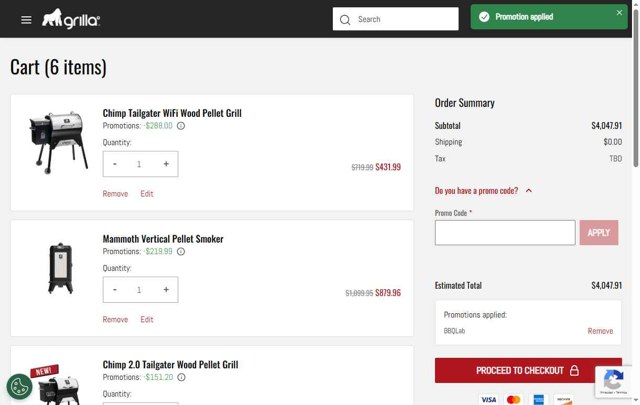Remove Mammoth Vertical Pellet Smoker from cart
This screenshot has height=405, width=640.
(x=115, y=319)
